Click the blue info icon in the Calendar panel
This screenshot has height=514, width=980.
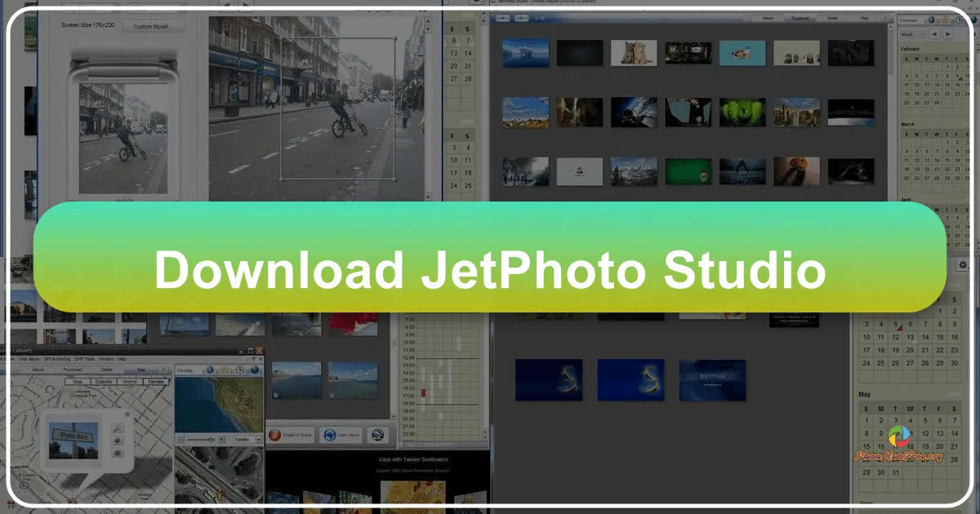(x=931, y=20)
